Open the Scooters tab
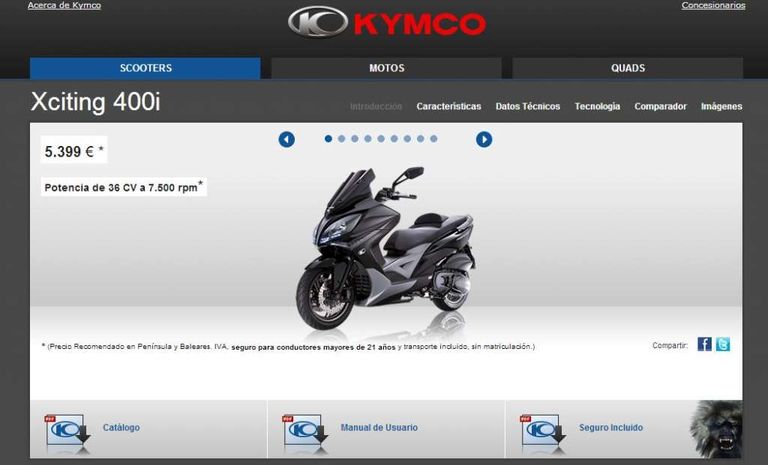Screen dimensions: 768x465 click(x=145, y=68)
